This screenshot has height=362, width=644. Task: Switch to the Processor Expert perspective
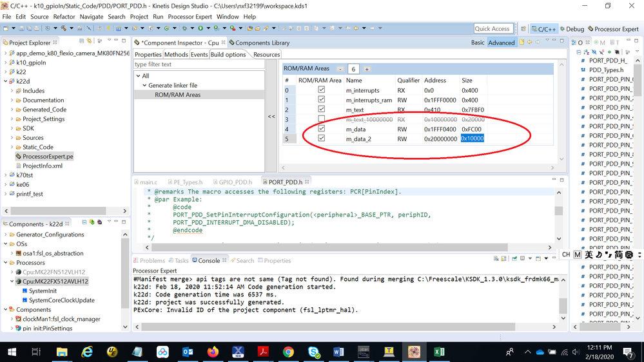[613, 29]
